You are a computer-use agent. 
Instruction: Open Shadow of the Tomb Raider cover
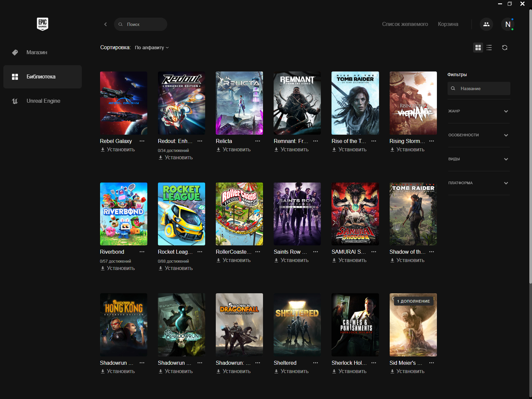[x=413, y=214]
